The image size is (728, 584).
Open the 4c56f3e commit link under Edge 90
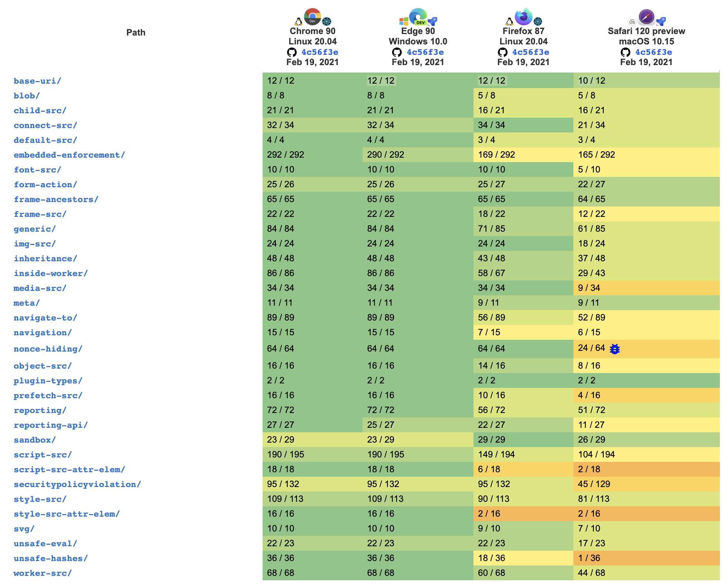pos(425,52)
